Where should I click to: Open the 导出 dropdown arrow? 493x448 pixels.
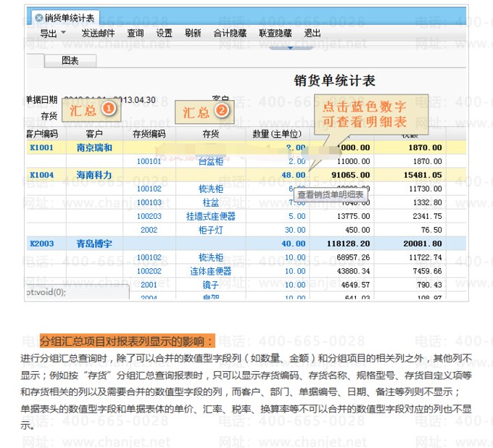64,33
